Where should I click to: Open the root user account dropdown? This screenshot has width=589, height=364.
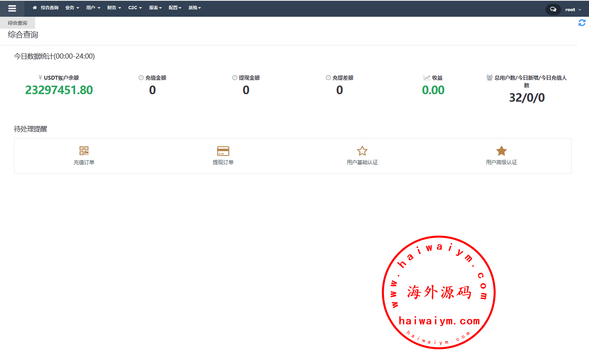point(573,10)
